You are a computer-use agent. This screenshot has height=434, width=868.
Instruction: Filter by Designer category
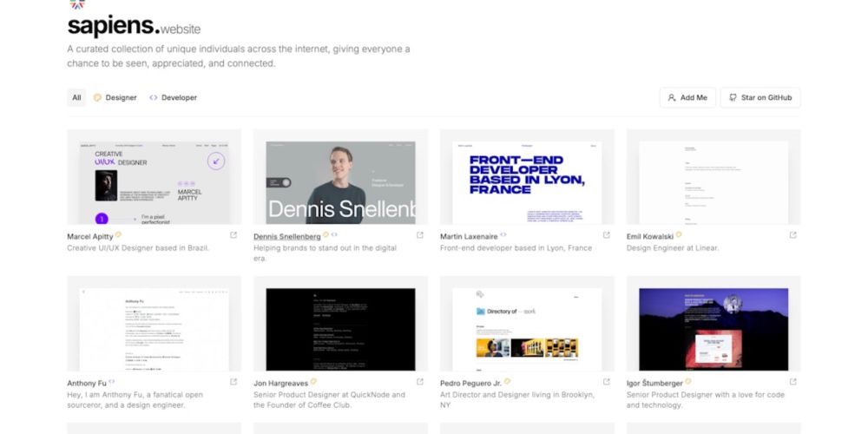click(115, 97)
